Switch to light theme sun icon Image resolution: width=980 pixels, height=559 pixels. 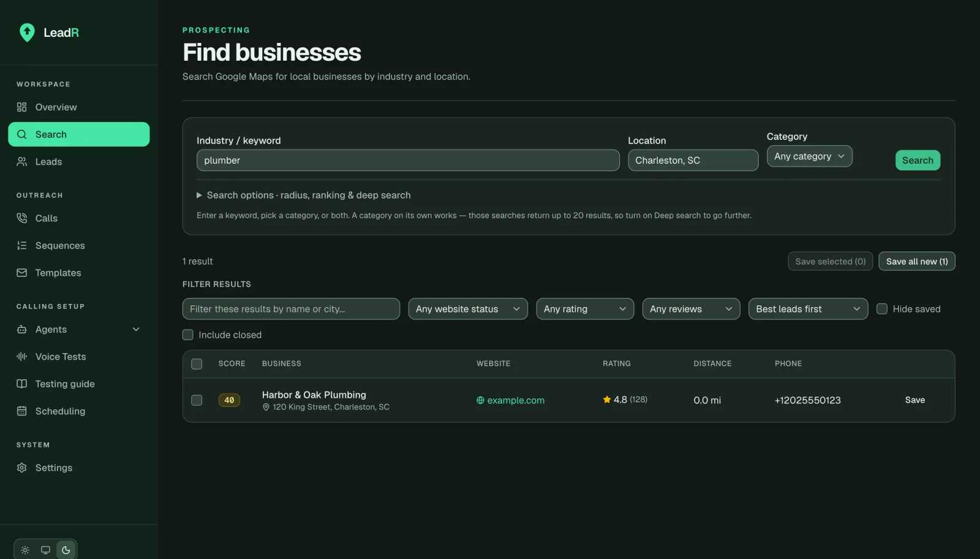(25, 550)
